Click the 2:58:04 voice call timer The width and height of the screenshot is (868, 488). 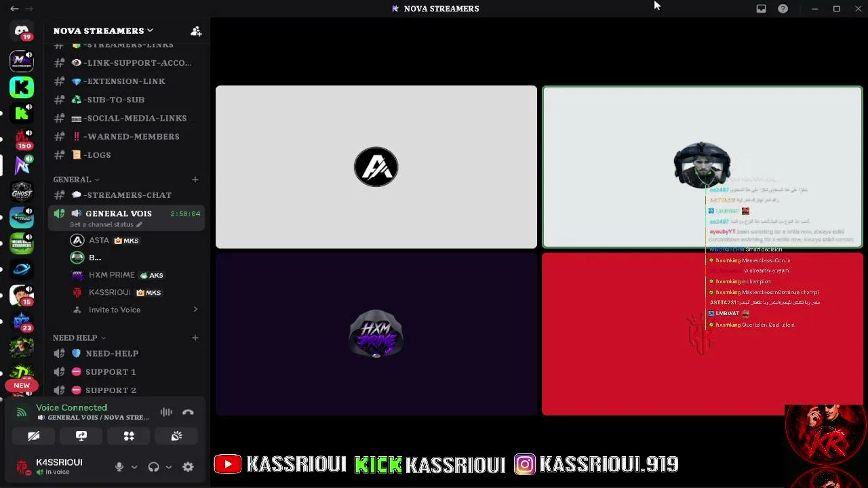[185, 213]
